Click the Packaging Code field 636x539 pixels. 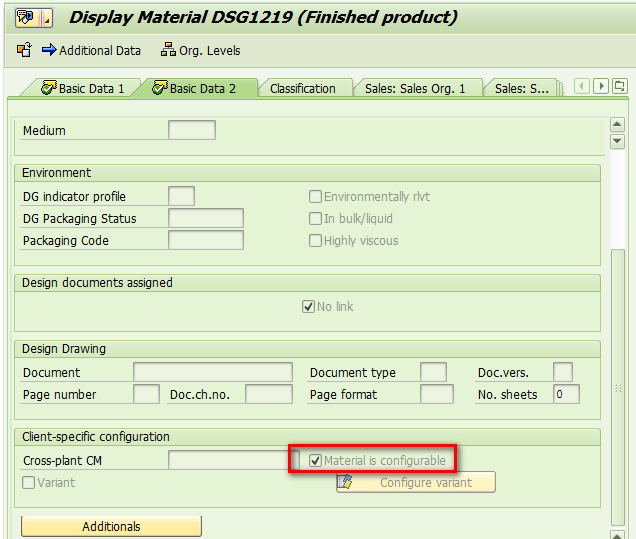tap(206, 240)
